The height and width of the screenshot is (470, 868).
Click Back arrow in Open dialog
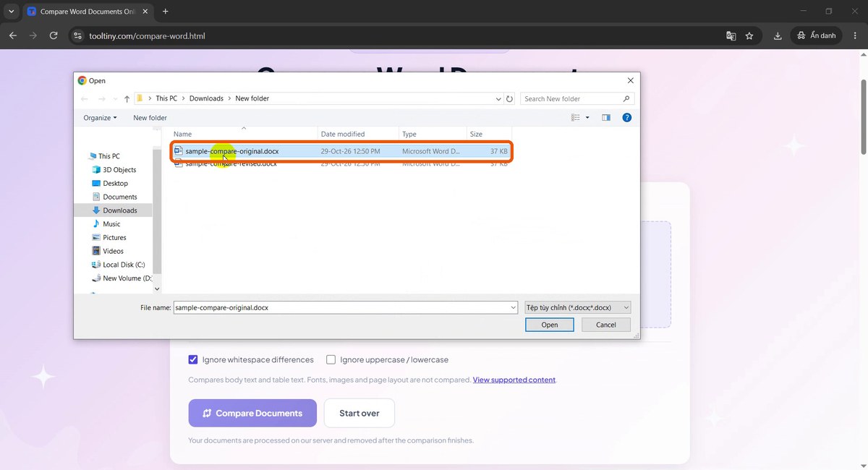(x=85, y=99)
